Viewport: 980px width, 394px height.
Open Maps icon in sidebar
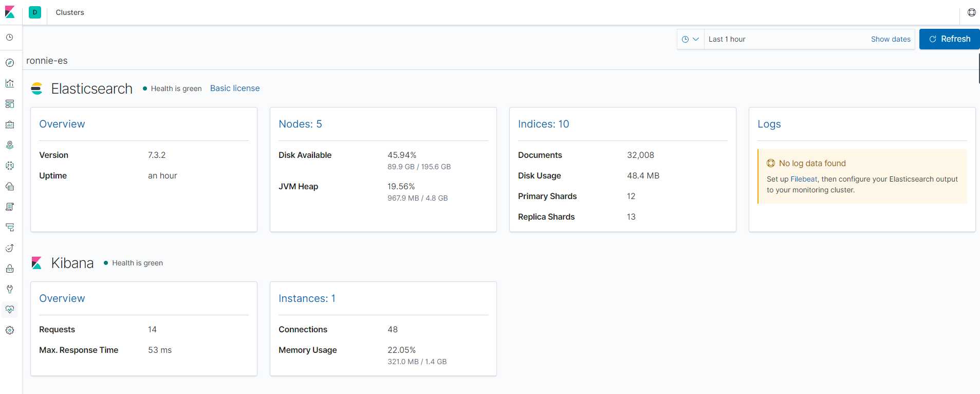tap(10, 145)
